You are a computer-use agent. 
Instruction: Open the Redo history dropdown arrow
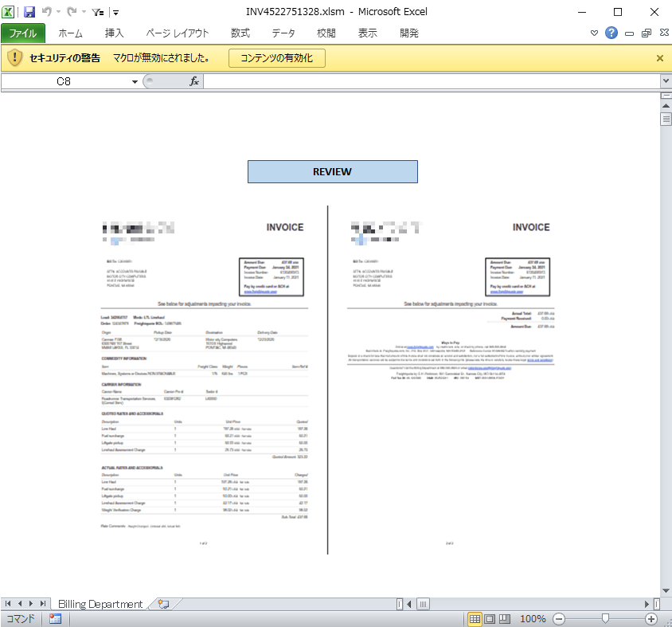[x=84, y=12]
